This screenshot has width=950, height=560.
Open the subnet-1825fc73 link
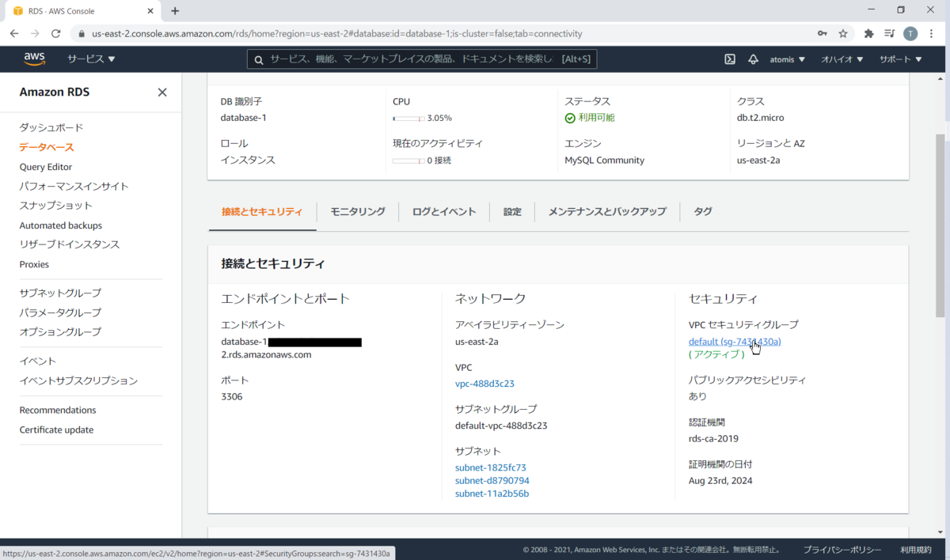pyautogui.click(x=490, y=467)
